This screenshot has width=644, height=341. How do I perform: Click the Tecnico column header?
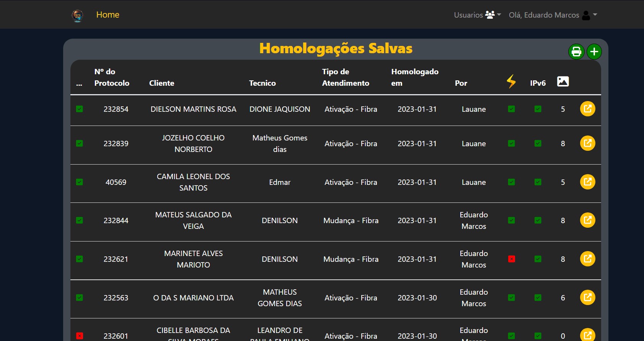pyautogui.click(x=262, y=83)
